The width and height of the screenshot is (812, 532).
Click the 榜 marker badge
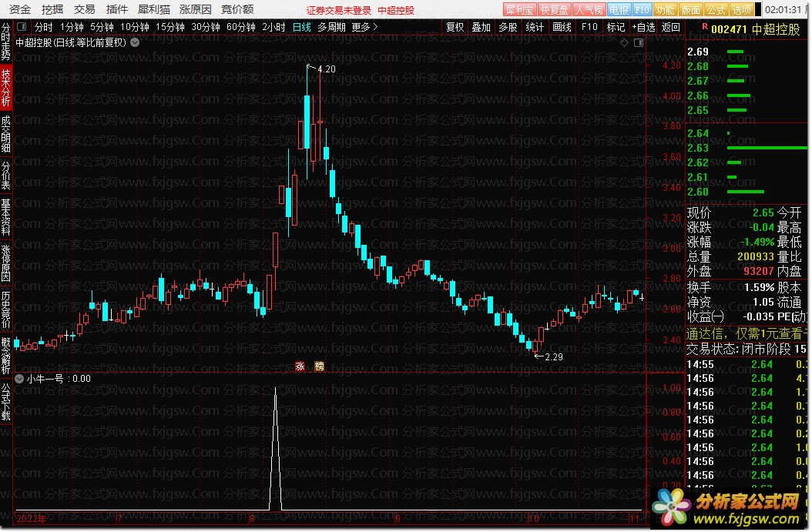[320, 366]
